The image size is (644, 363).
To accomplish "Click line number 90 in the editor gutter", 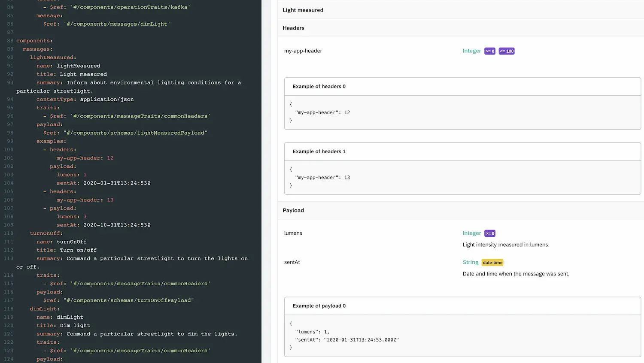I will click(x=9, y=57).
